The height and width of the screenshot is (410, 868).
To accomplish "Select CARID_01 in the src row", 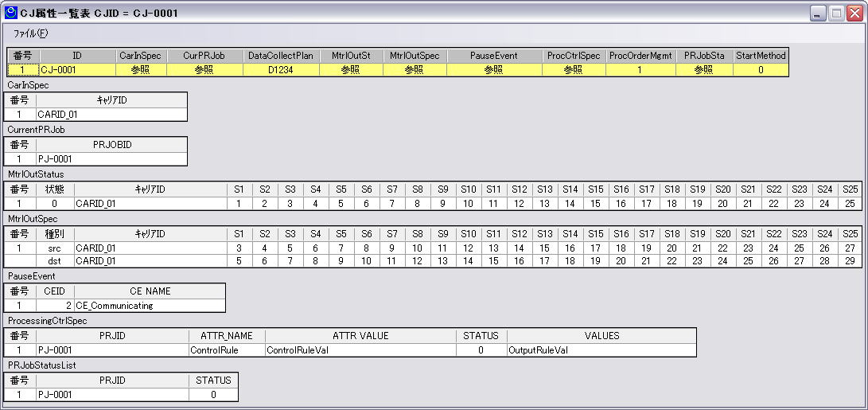I will (150, 248).
